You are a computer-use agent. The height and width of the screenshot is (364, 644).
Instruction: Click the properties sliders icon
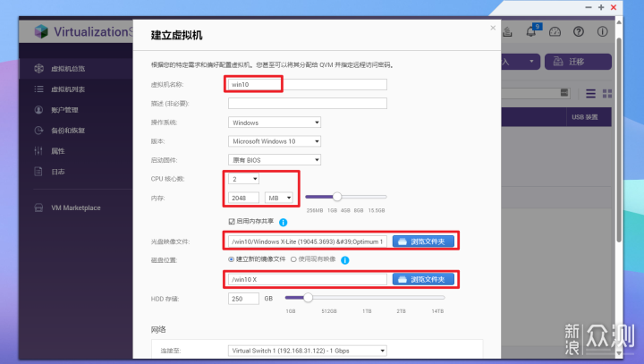[x=38, y=151]
